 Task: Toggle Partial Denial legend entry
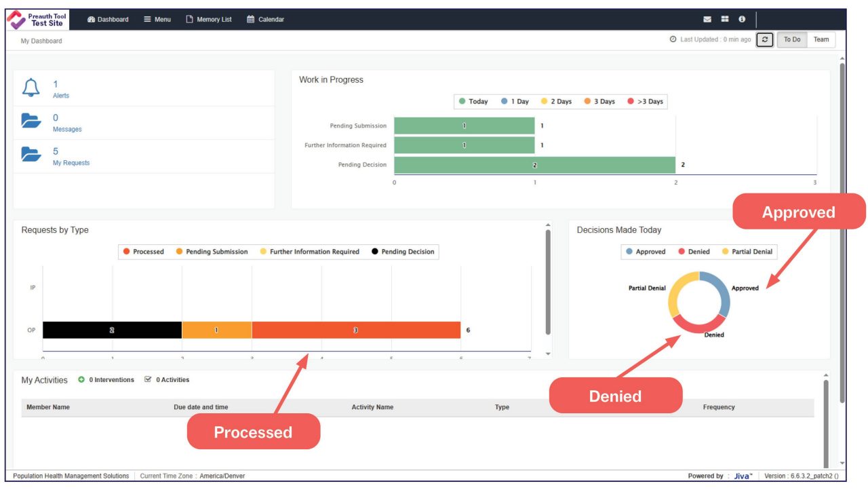click(x=747, y=252)
